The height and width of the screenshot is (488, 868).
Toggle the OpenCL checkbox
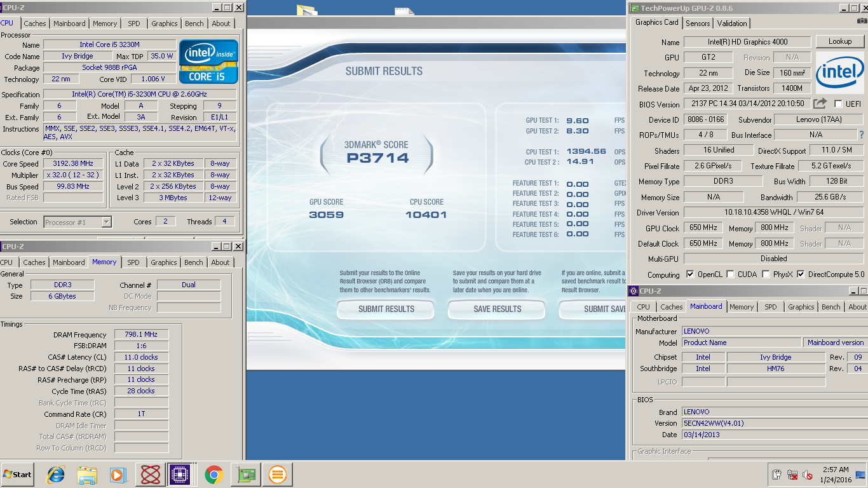coord(690,274)
